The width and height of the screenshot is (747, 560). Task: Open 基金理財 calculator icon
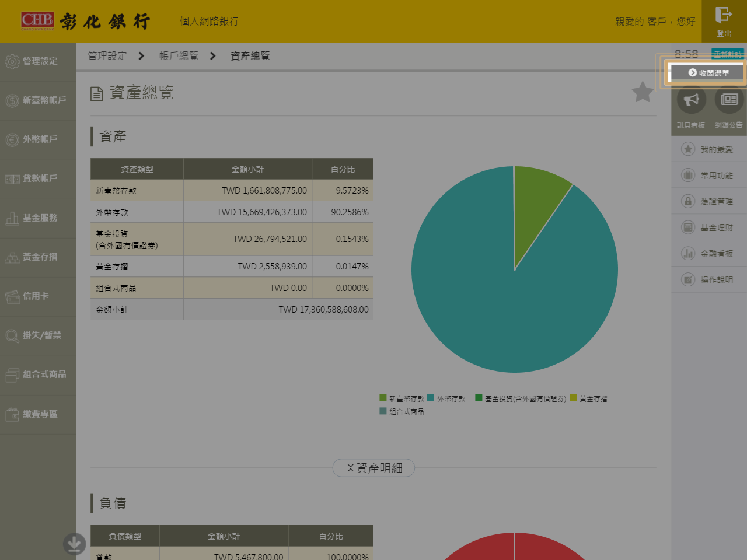[688, 228]
